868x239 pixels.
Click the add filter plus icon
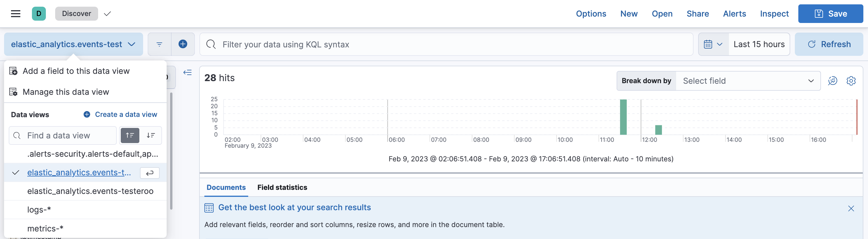[x=183, y=44]
